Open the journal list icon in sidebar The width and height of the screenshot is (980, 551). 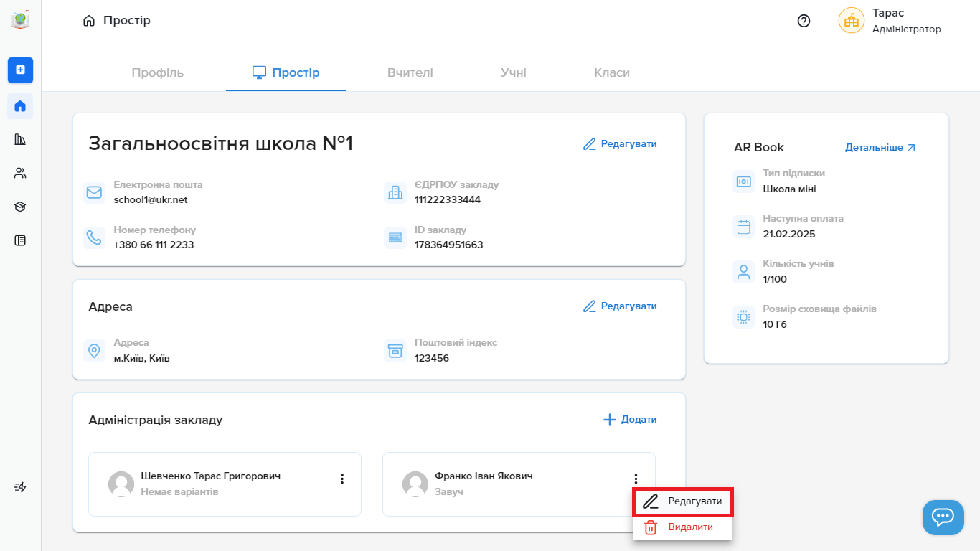click(x=20, y=240)
